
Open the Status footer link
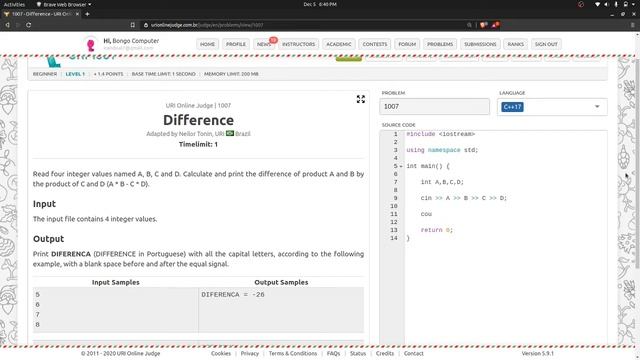358,353
